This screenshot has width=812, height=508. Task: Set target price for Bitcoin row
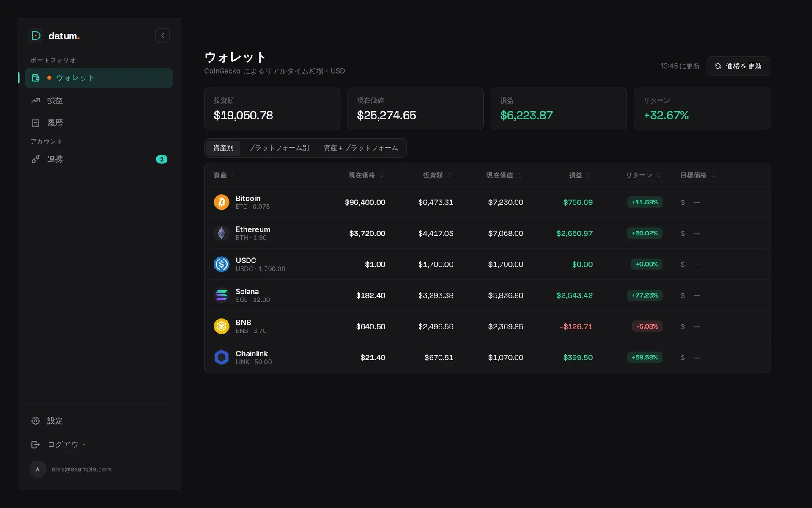click(697, 203)
